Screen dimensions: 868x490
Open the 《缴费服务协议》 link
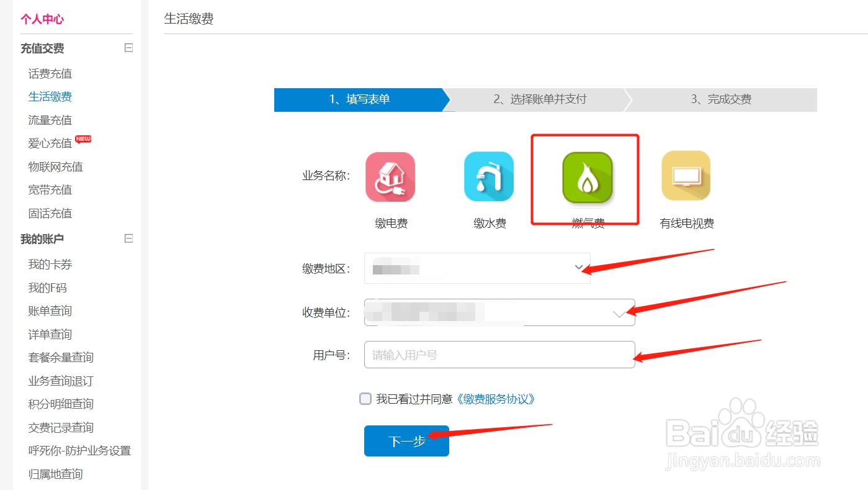coord(495,399)
